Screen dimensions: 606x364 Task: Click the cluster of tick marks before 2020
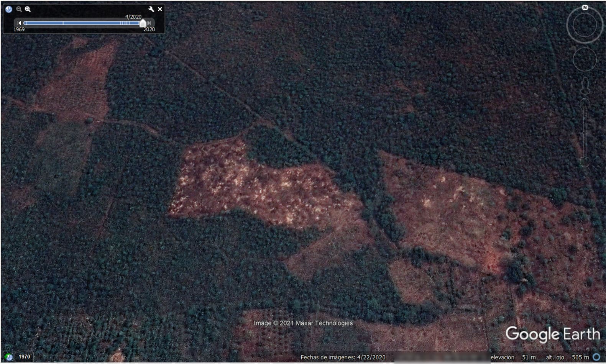click(x=125, y=23)
